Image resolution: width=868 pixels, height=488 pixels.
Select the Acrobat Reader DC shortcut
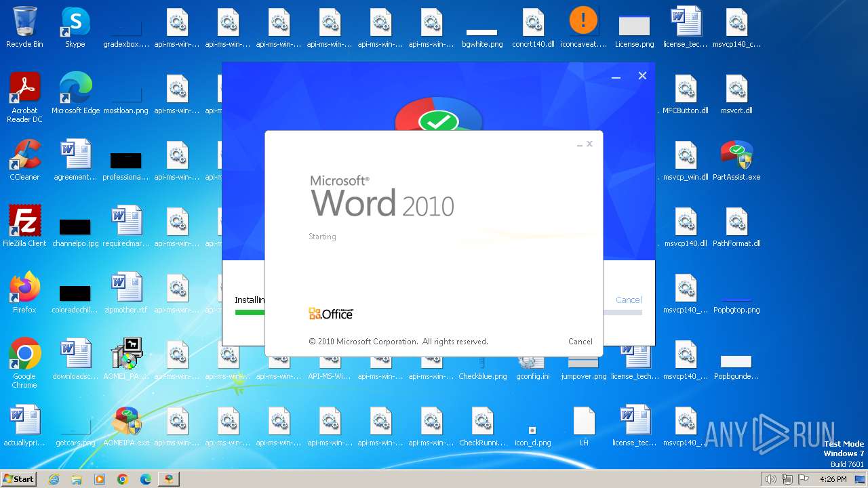24,98
